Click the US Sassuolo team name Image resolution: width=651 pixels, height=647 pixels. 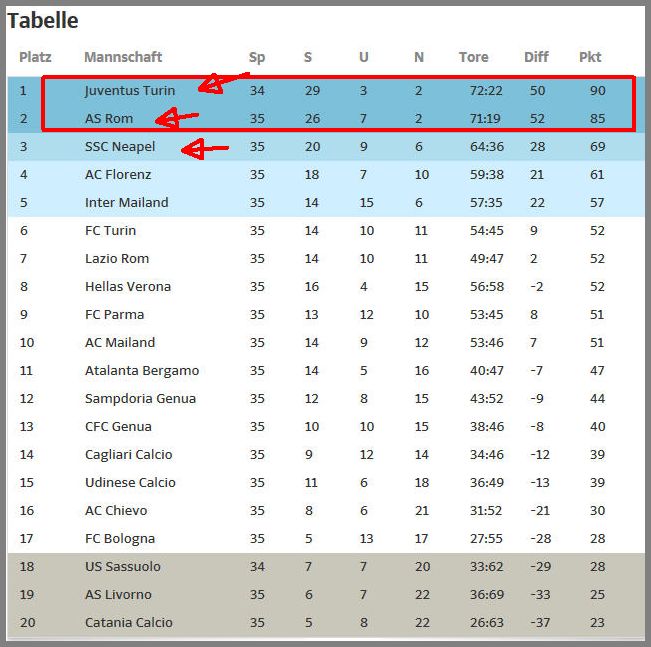tap(122, 566)
